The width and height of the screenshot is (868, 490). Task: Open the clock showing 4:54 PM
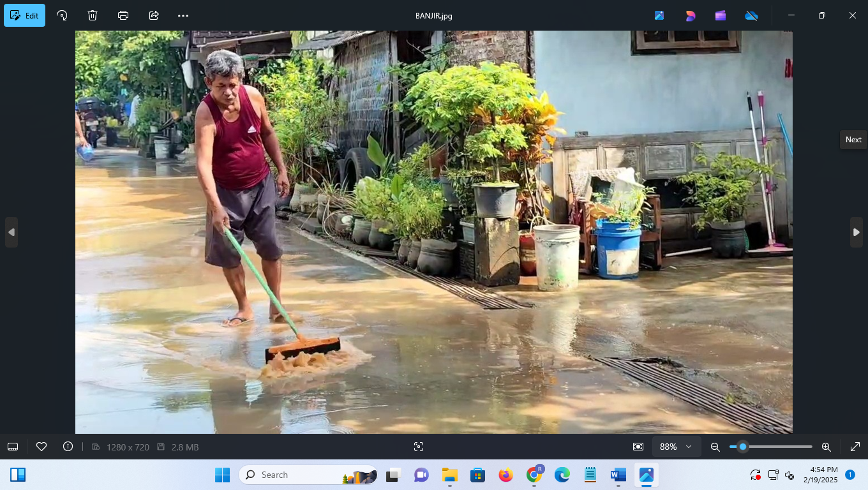point(821,475)
